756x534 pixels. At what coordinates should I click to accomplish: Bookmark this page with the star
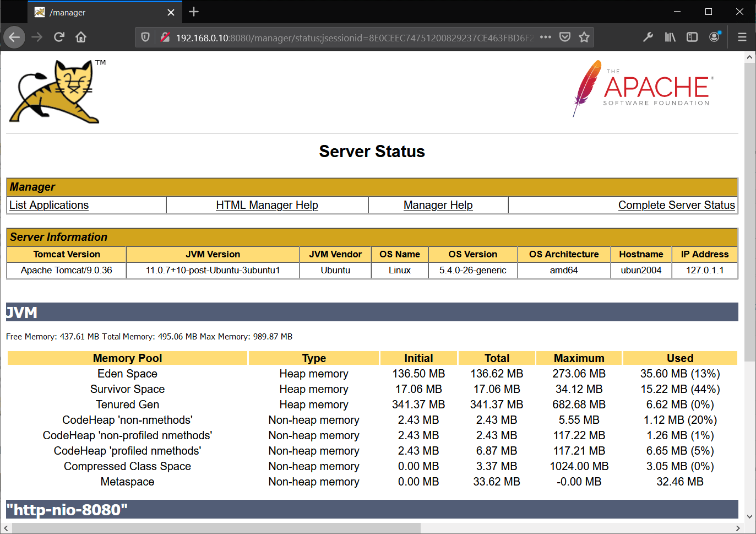[x=584, y=37]
